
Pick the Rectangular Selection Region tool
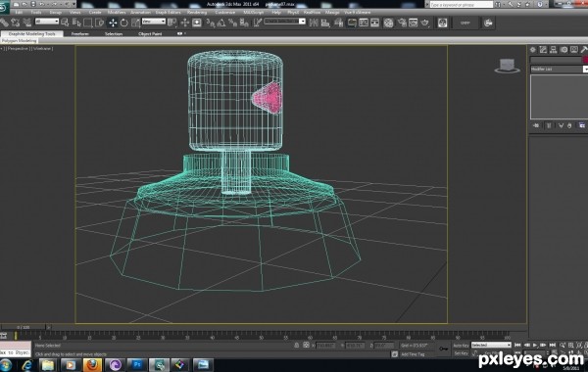pos(88,23)
